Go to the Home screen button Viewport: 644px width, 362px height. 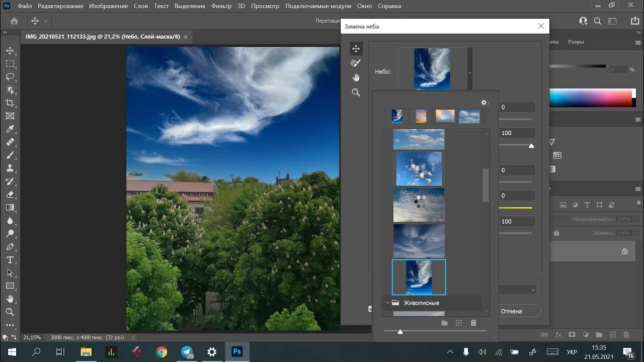point(14,21)
